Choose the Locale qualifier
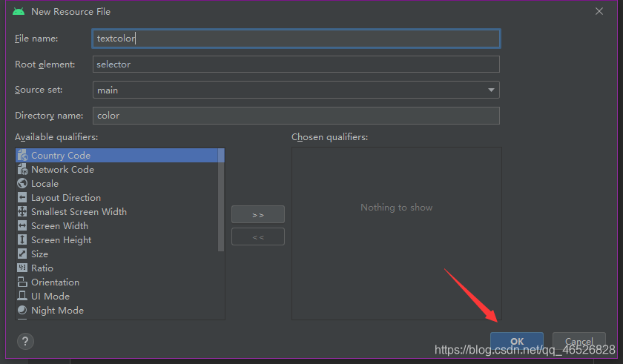 click(x=117, y=183)
